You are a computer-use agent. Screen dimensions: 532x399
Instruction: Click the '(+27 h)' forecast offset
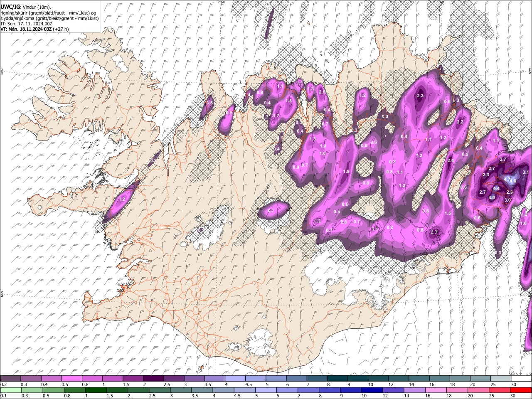click(61, 29)
